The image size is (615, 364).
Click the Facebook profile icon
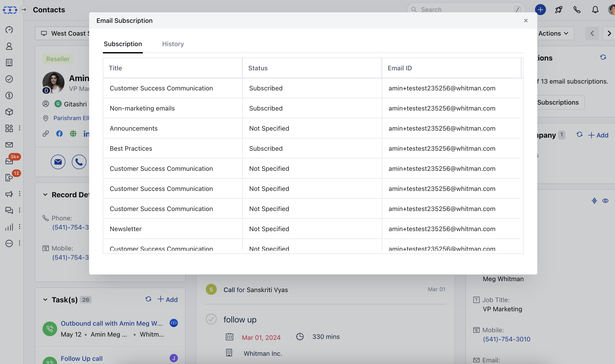pyautogui.click(x=59, y=134)
